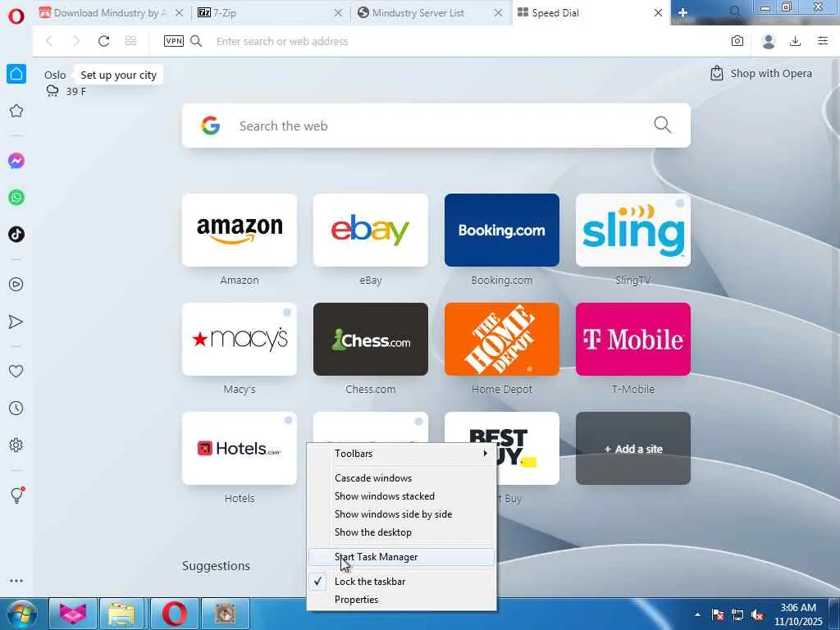Open sidebar setup three dots
The image size is (840, 630).
(x=16, y=581)
